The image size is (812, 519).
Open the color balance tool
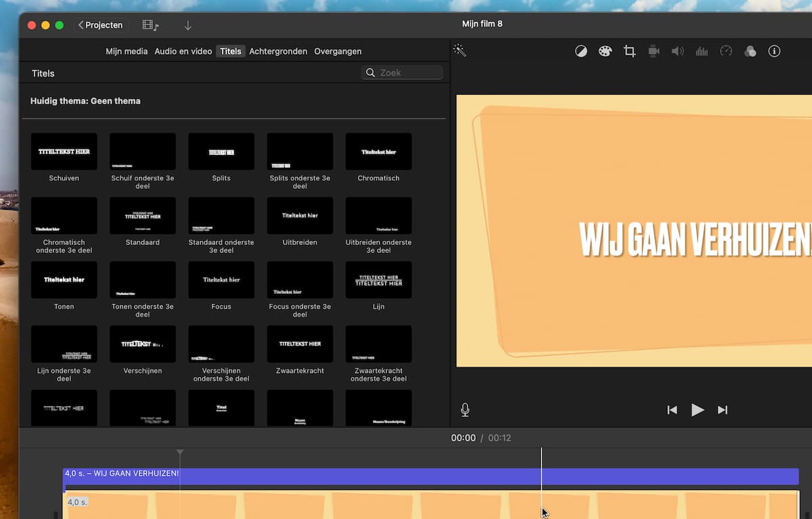point(581,51)
